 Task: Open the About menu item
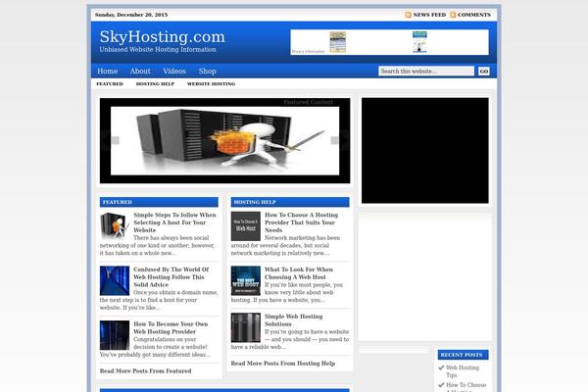click(140, 71)
